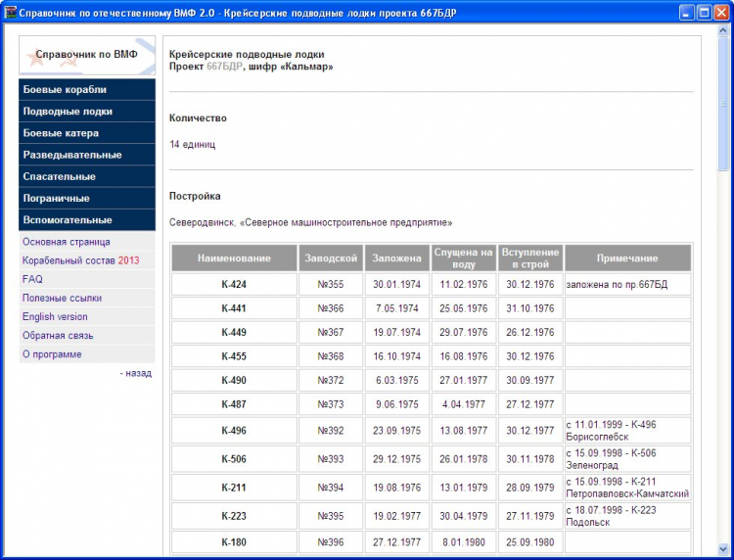The width and height of the screenshot is (734, 560).
Task: Open the FAQ page
Action: [32, 279]
